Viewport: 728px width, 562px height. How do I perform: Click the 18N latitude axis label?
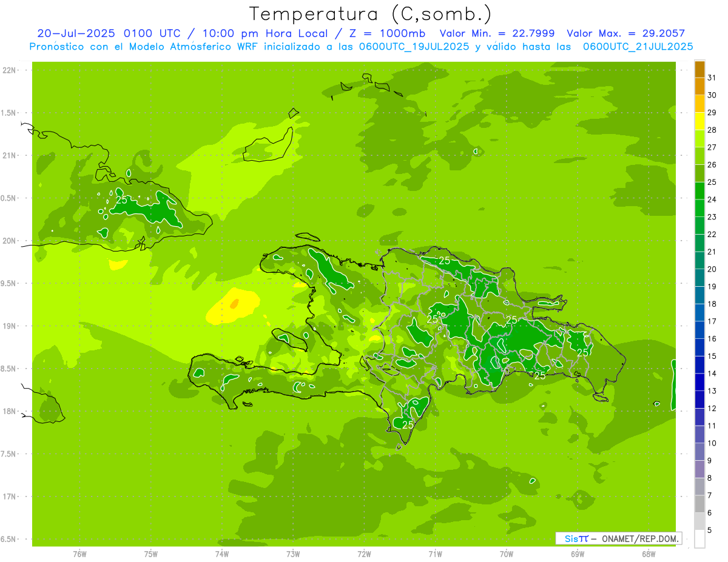pos(10,411)
